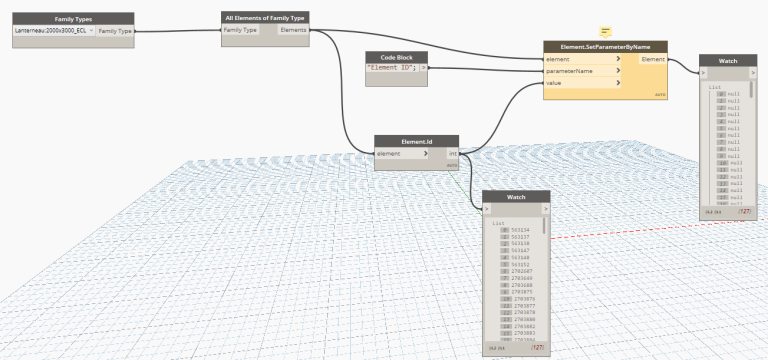Select ID value 2703877 in Watch list
This screenshot has height=360, width=768.
coord(525,306)
